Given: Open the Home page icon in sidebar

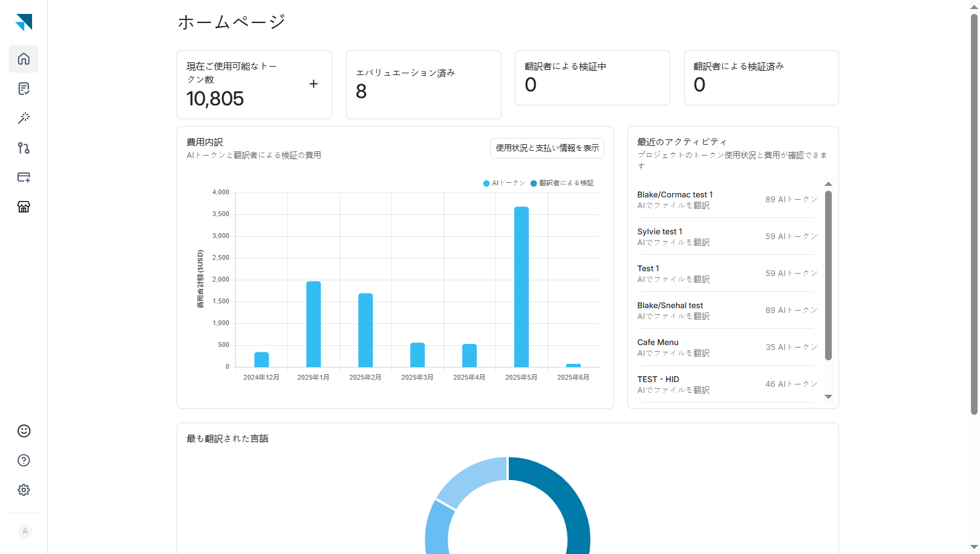Looking at the screenshot, I should pyautogui.click(x=24, y=59).
